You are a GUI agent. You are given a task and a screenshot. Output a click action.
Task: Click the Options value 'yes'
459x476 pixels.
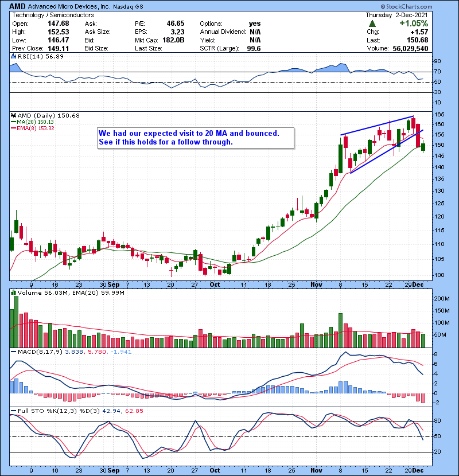point(255,24)
